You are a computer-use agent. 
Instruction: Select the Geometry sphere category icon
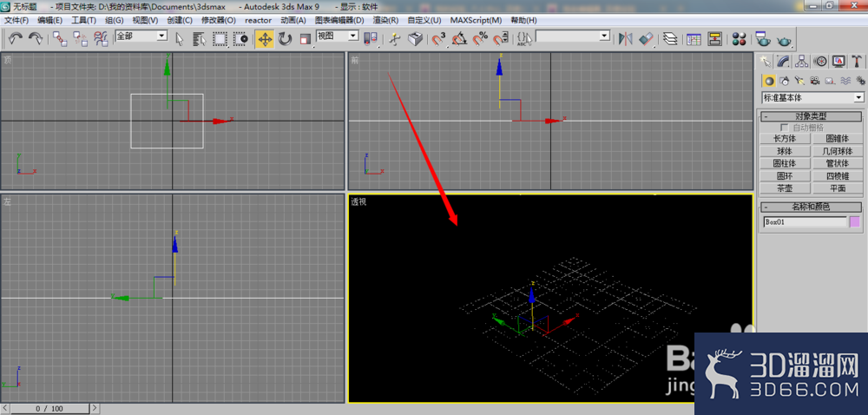(769, 81)
